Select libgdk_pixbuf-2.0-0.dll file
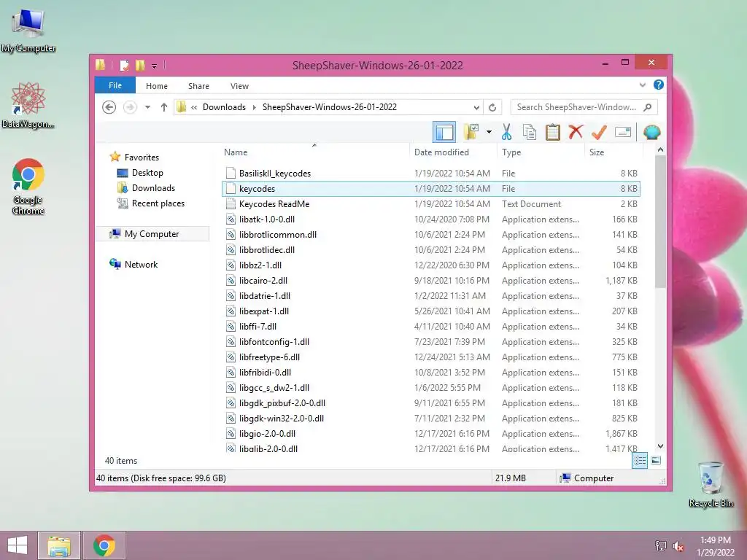Viewport: 747px width, 560px height. point(430,402)
